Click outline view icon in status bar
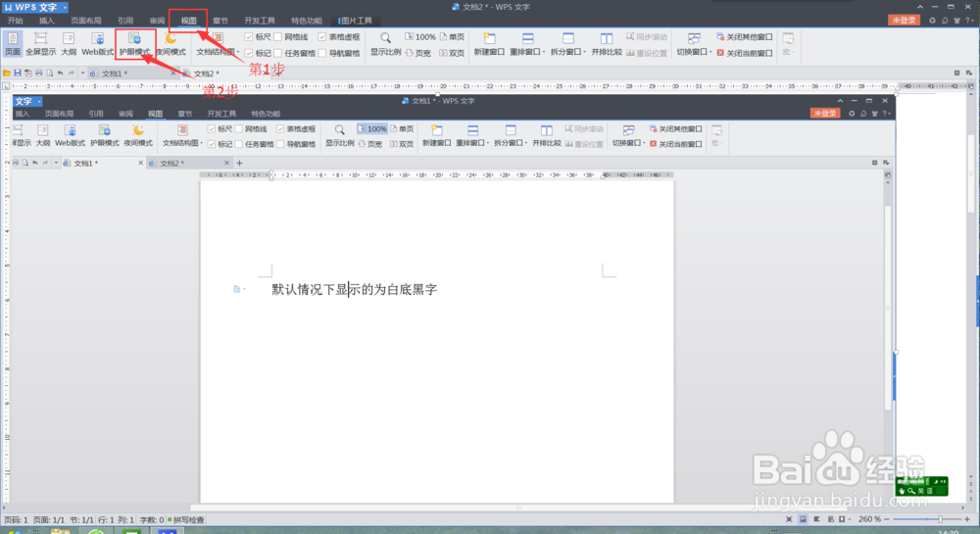This screenshot has width=980, height=534. coord(817,519)
